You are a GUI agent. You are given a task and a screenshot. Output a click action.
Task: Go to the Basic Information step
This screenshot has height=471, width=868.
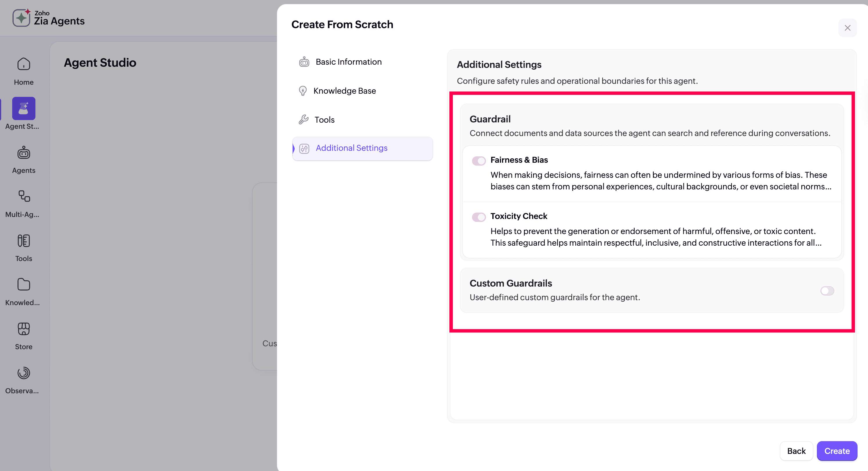coord(363,62)
